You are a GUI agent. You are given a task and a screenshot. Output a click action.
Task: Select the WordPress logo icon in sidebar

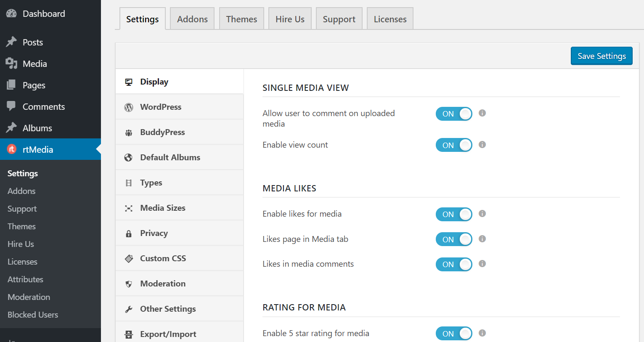(x=129, y=106)
